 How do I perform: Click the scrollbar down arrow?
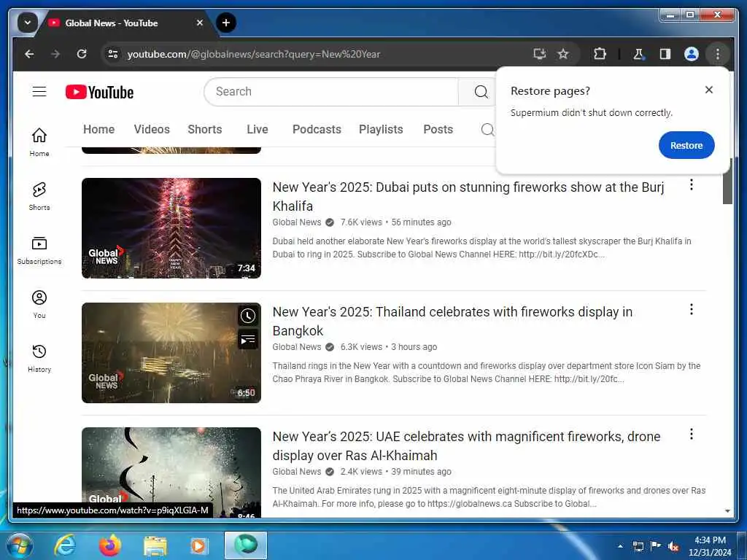[x=727, y=511]
